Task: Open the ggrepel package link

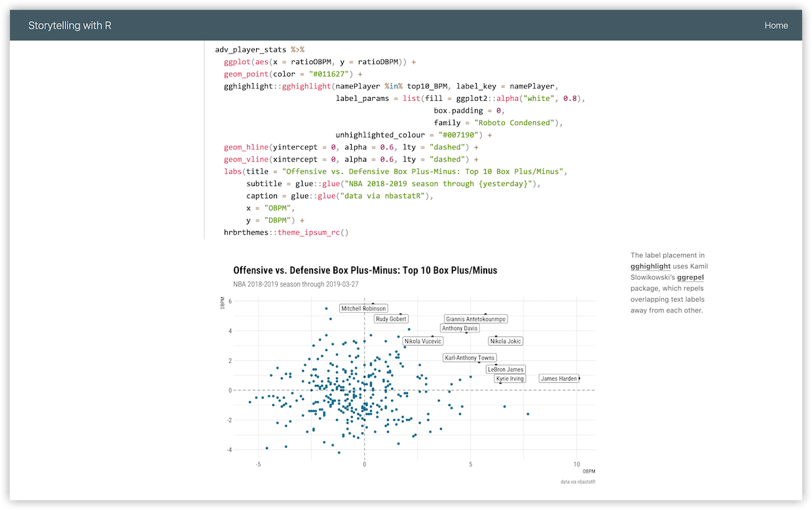Action: click(x=690, y=277)
